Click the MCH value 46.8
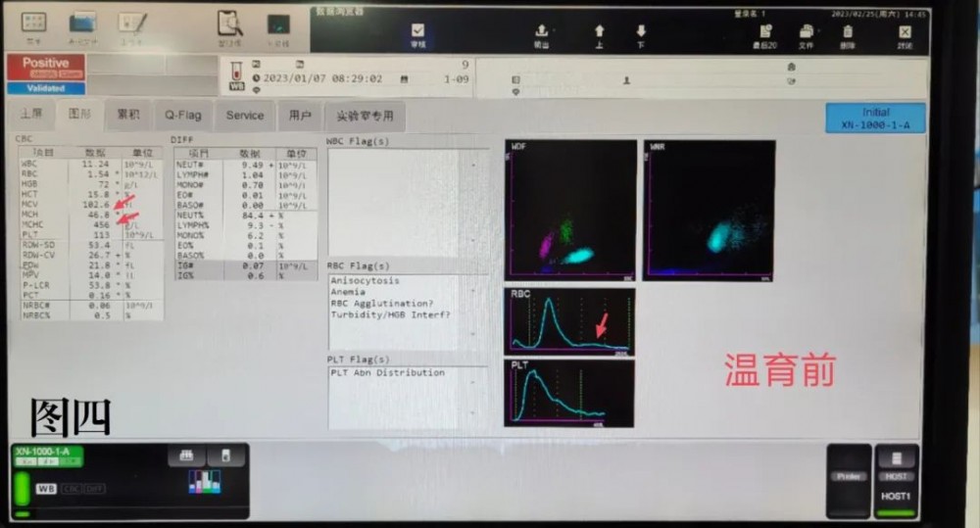Screen dimensions: 980x528 98,215
